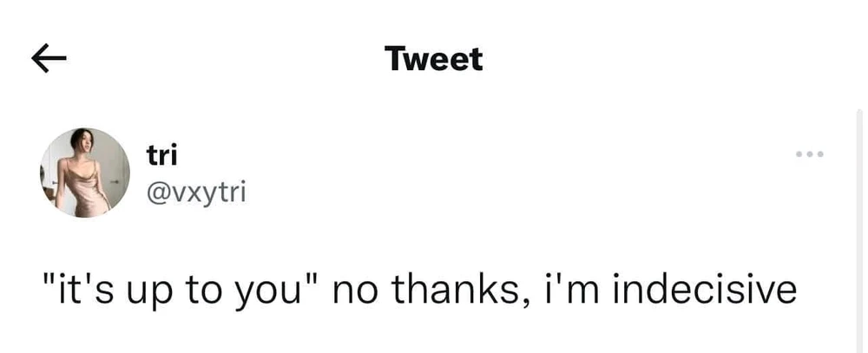The width and height of the screenshot is (868, 353).
Task: Select the circular profile photo thumbnail
Action: pos(84,173)
